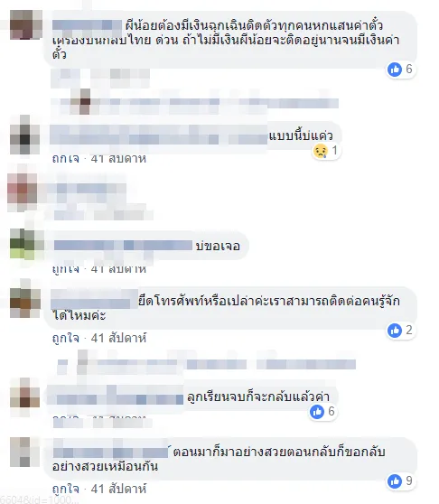Click the blurred reply line above ลูกเรียนจบ comment
This screenshot has height=504, width=439.
tap(207, 364)
